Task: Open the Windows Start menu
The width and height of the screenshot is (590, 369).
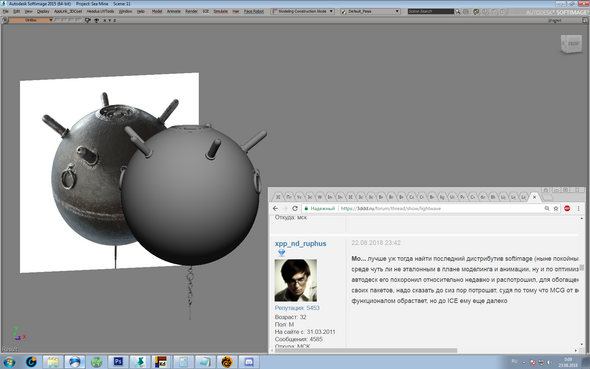Action: pyautogui.click(x=9, y=362)
